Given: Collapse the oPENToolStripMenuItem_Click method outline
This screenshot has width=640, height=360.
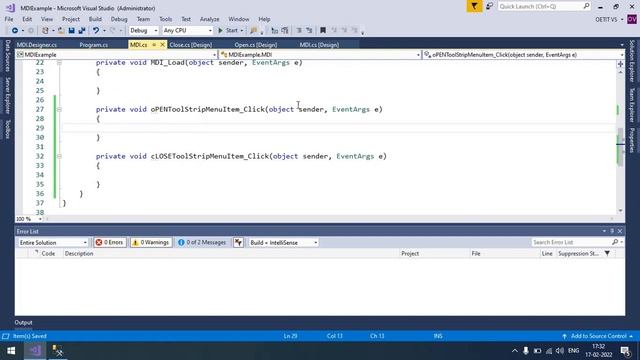Looking at the screenshot, I should [59, 109].
